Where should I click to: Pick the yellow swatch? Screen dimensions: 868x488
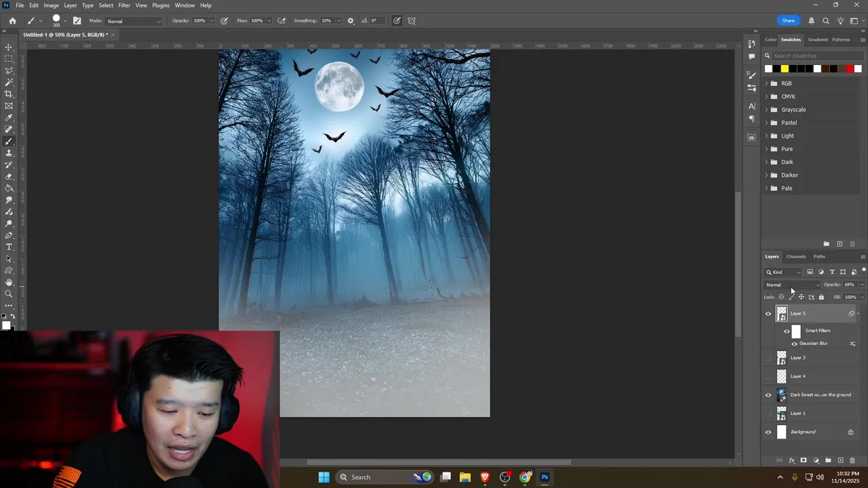[x=785, y=68]
